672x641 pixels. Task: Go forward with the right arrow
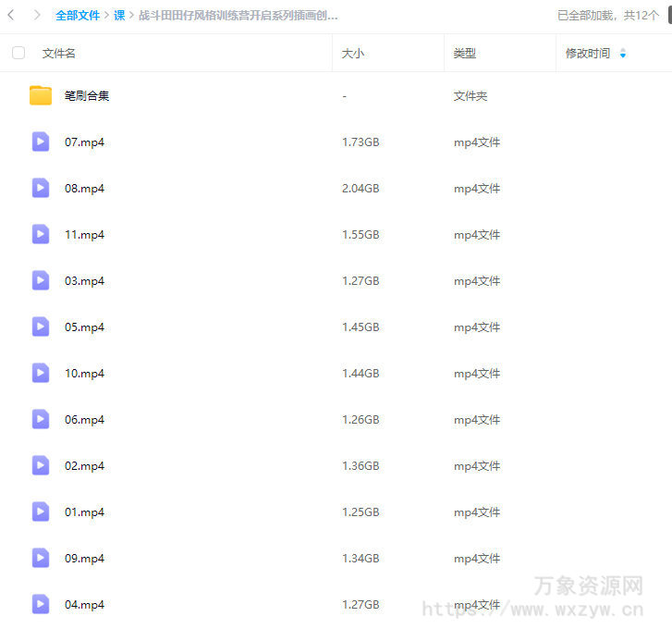tap(37, 16)
